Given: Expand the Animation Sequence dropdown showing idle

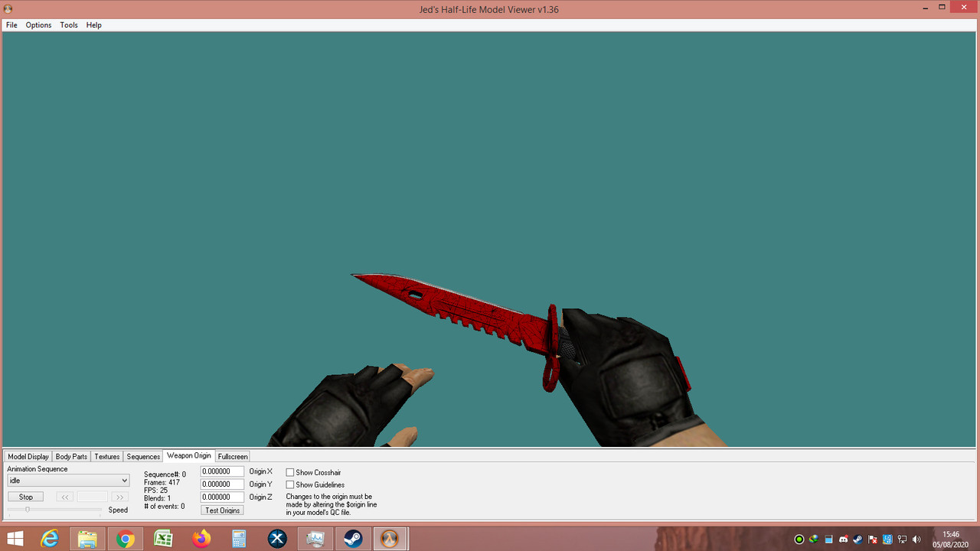Looking at the screenshot, I should (x=68, y=481).
